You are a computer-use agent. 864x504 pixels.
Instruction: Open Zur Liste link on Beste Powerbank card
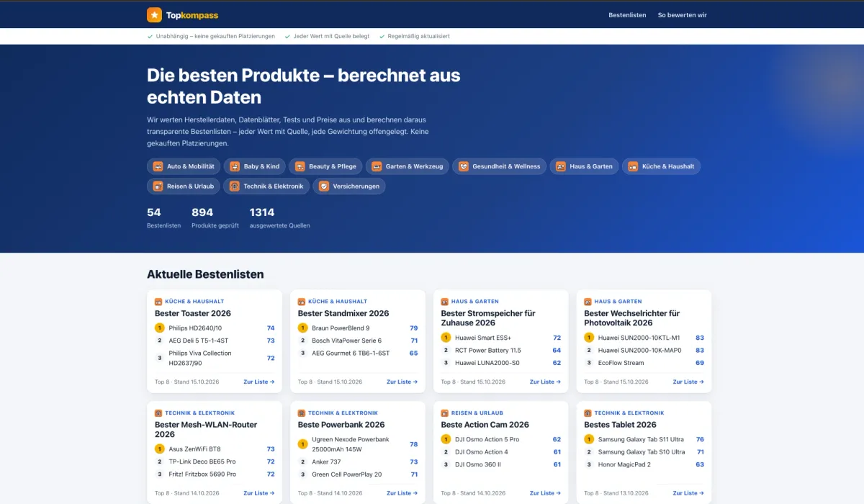402,493
